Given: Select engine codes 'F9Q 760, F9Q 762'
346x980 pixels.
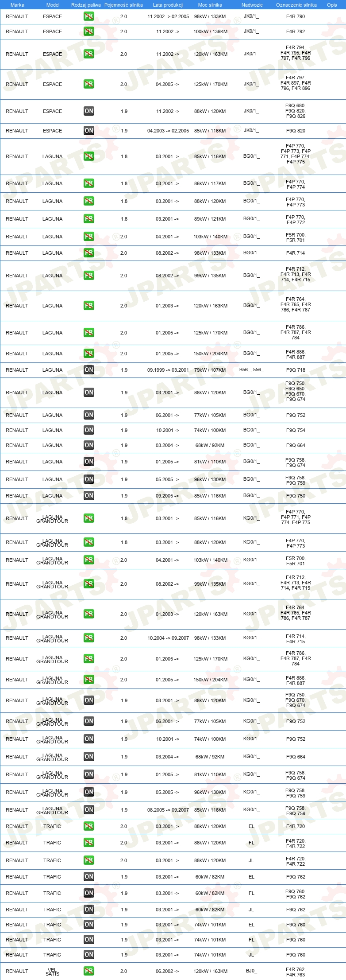Looking at the screenshot, I should click(296, 894).
